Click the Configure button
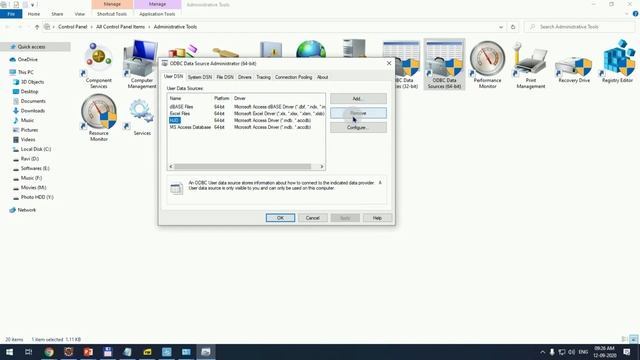 click(358, 128)
